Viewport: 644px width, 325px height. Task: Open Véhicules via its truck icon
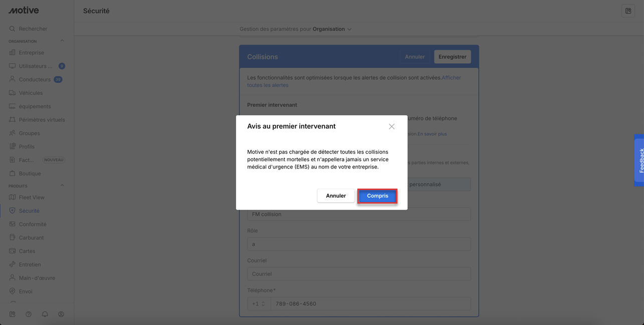click(13, 93)
